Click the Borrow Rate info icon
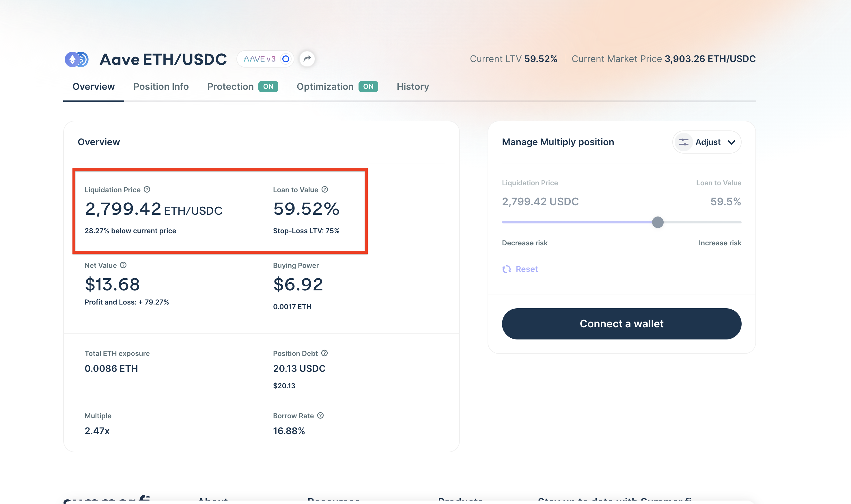The height and width of the screenshot is (504, 851). 320,415
